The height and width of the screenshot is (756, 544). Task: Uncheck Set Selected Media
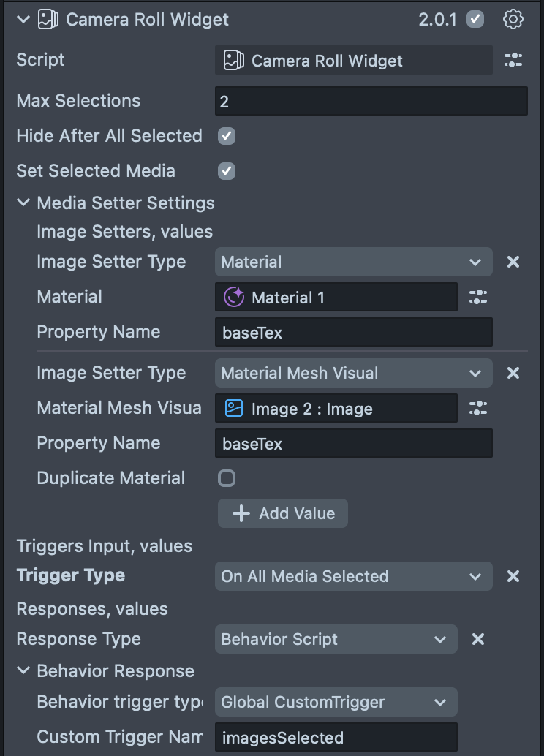coord(227,171)
